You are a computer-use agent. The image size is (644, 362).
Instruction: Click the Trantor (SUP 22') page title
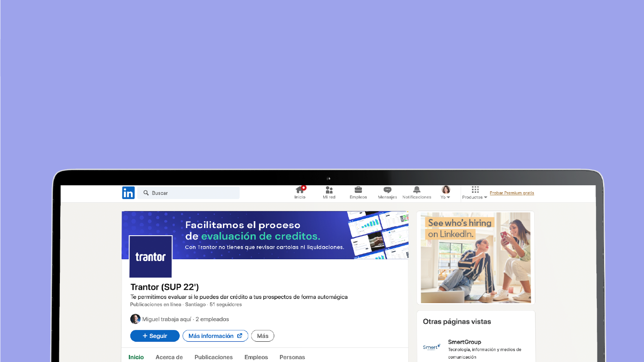165,287
